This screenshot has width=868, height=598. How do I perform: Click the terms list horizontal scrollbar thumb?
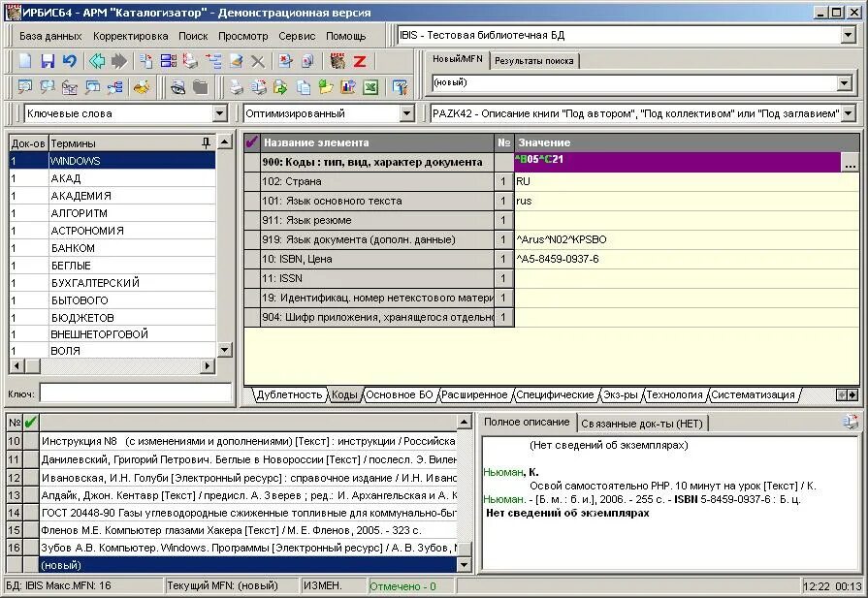point(33,365)
